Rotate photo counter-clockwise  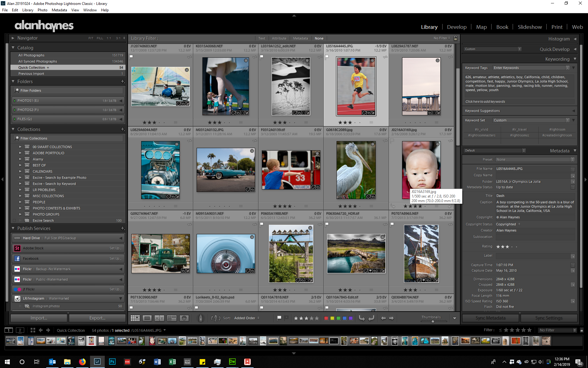(362, 318)
